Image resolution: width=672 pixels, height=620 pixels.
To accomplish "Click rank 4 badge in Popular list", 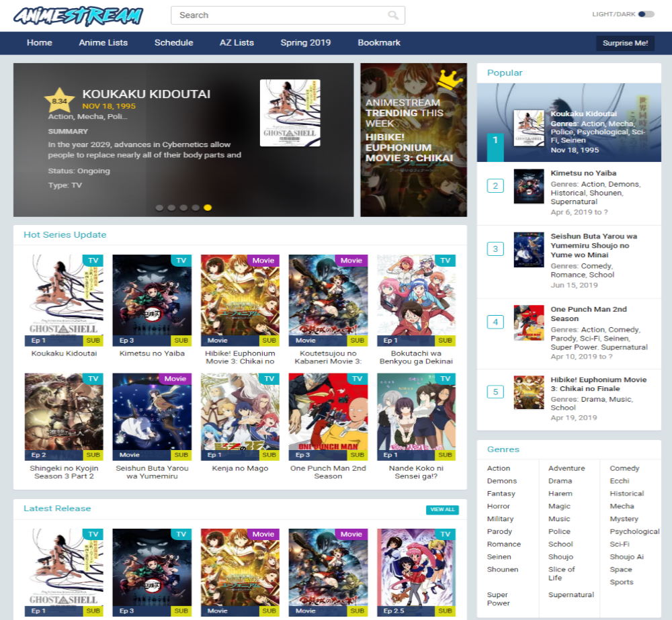I will pos(495,322).
